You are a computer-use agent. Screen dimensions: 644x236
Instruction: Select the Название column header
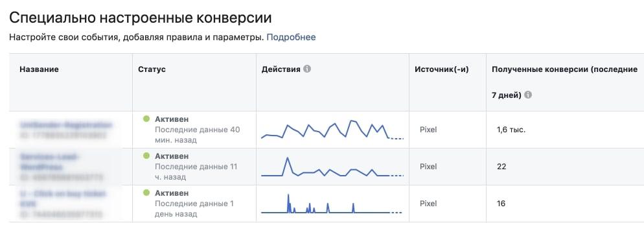coord(39,69)
